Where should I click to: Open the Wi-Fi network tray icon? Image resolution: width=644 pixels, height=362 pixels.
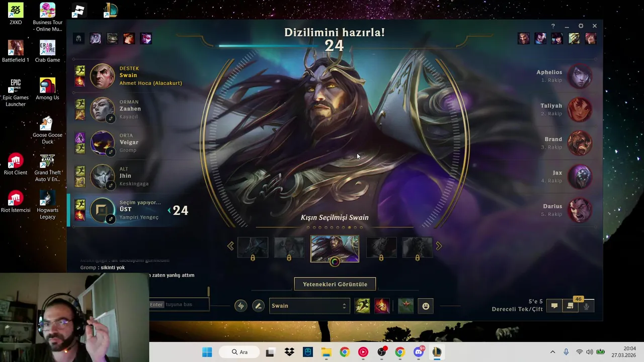[579, 352]
